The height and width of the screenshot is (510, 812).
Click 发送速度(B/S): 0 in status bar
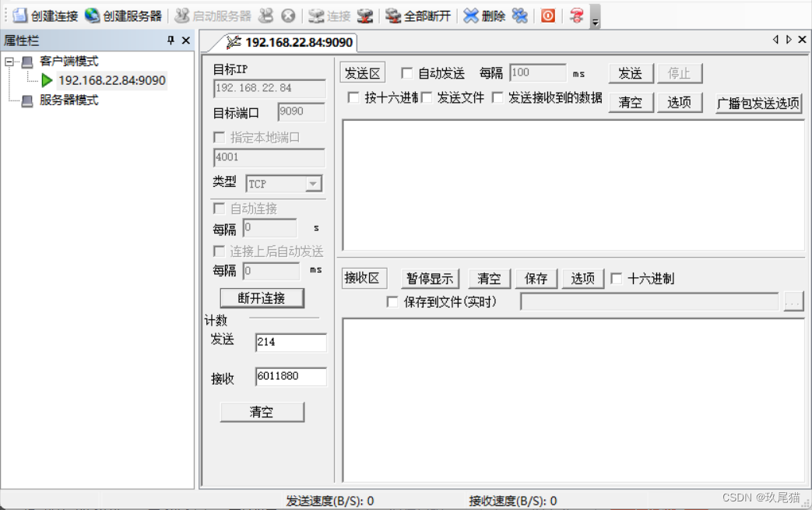pyautogui.click(x=330, y=501)
